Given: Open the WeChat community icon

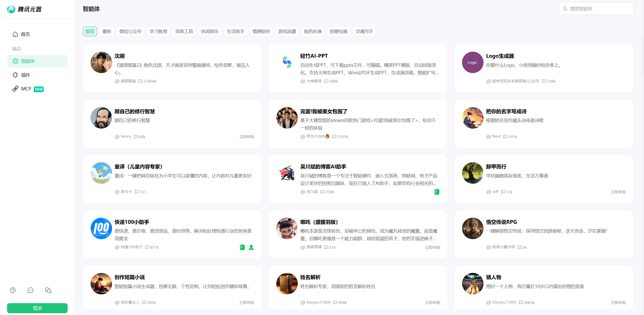Looking at the screenshot, I should (48, 290).
